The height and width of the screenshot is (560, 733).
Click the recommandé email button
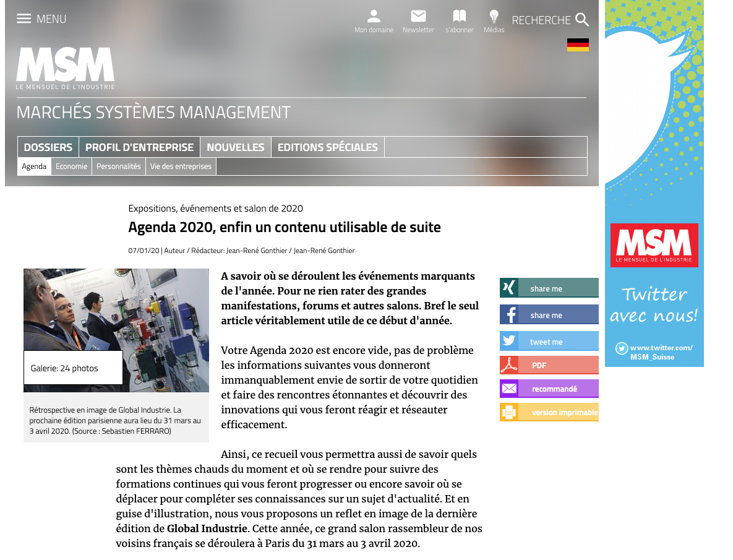click(549, 389)
